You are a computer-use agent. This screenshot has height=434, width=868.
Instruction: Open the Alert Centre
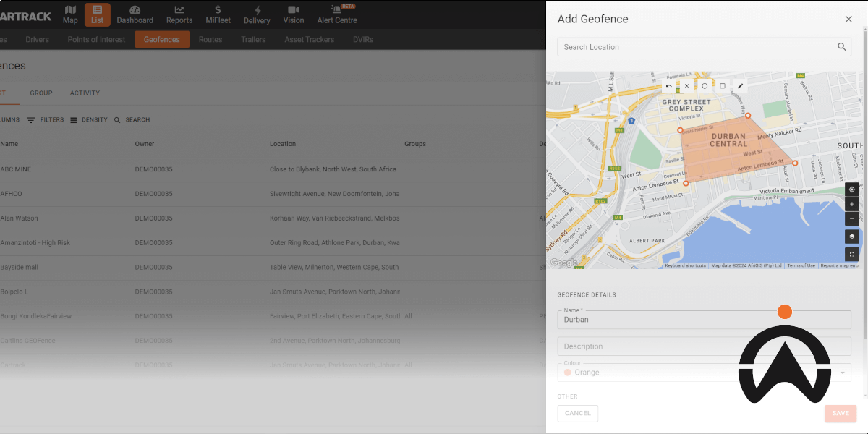coord(337,14)
